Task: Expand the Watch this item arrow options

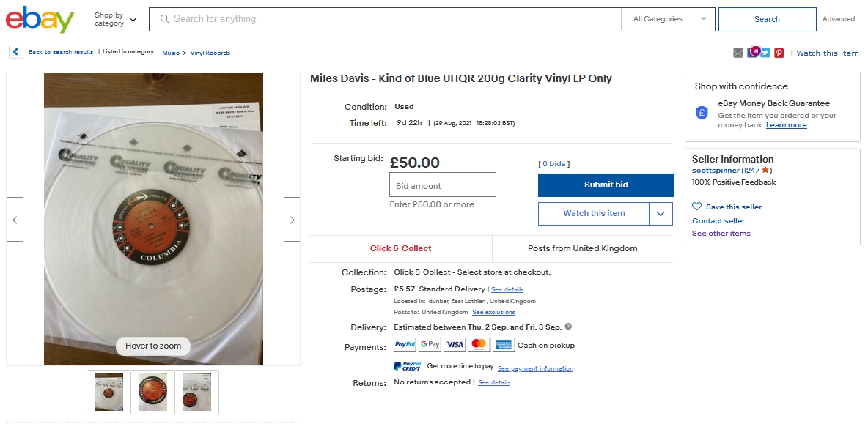Action: point(661,213)
